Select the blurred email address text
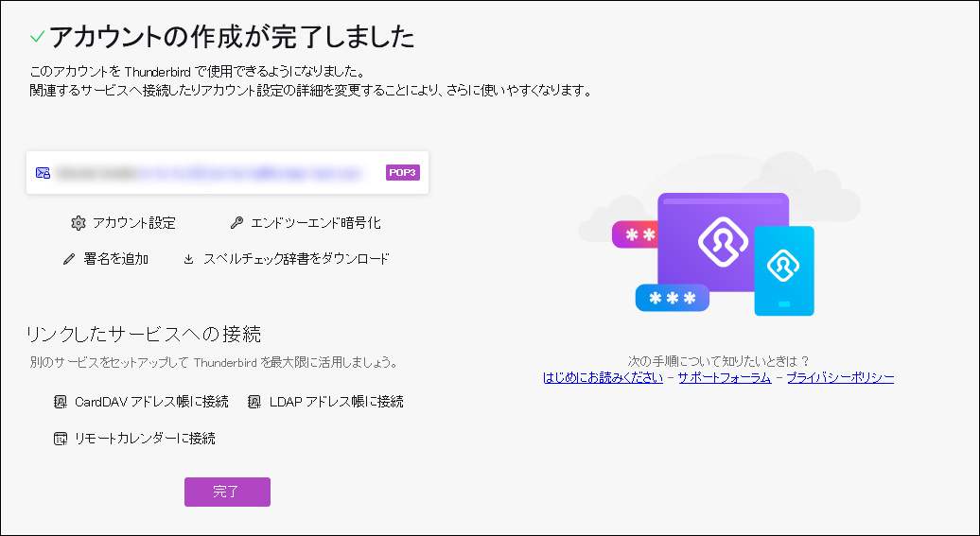This screenshot has height=536, width=980. [x=208, y=173]
